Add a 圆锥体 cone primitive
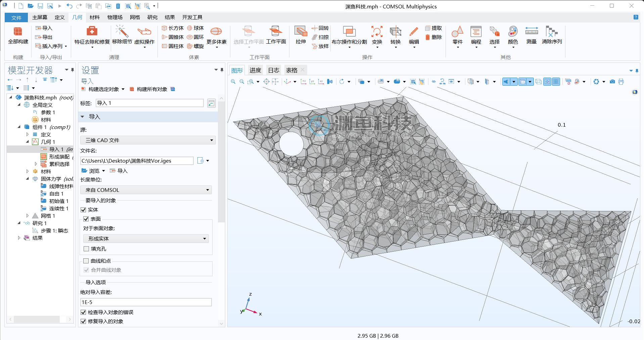The width and height of the screenshot is (644, 340). (x=173, y=37)
